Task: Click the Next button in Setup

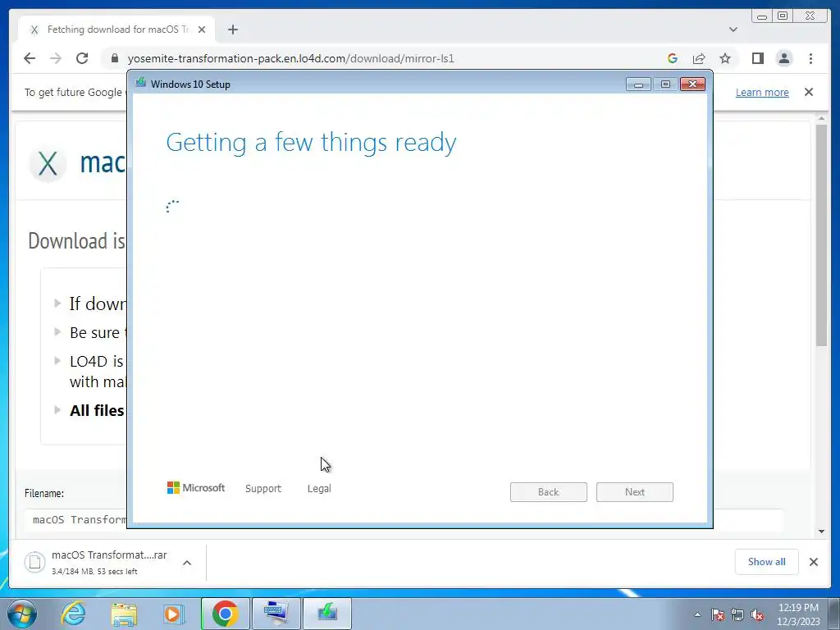Action: [x=635, y=492]
